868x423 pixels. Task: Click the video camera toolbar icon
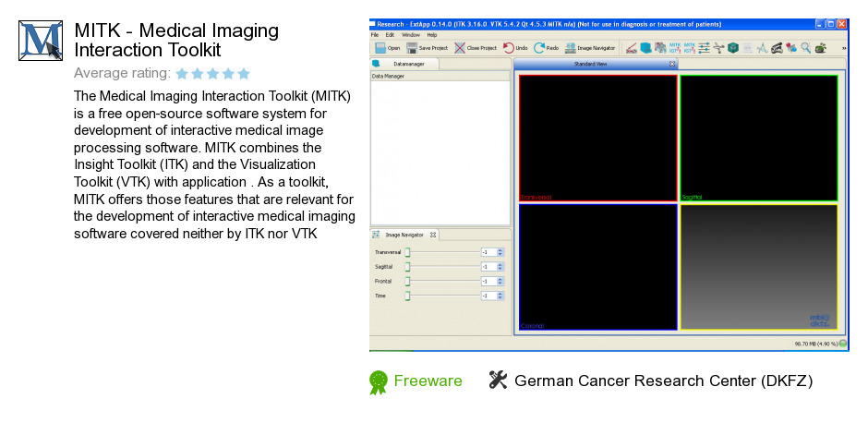click(777, 48)
